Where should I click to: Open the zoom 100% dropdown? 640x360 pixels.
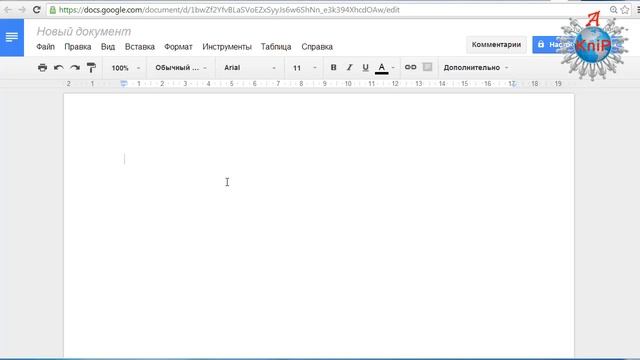tap(126, 68)
